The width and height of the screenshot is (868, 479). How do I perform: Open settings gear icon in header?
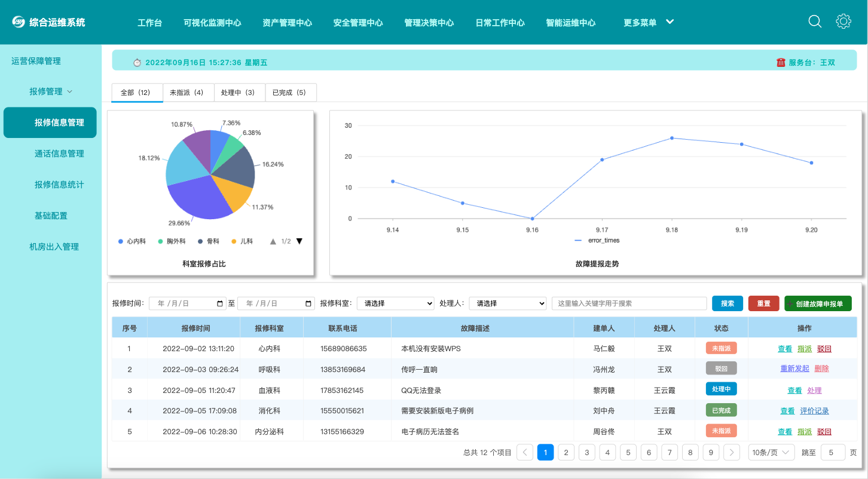(843, 22)
